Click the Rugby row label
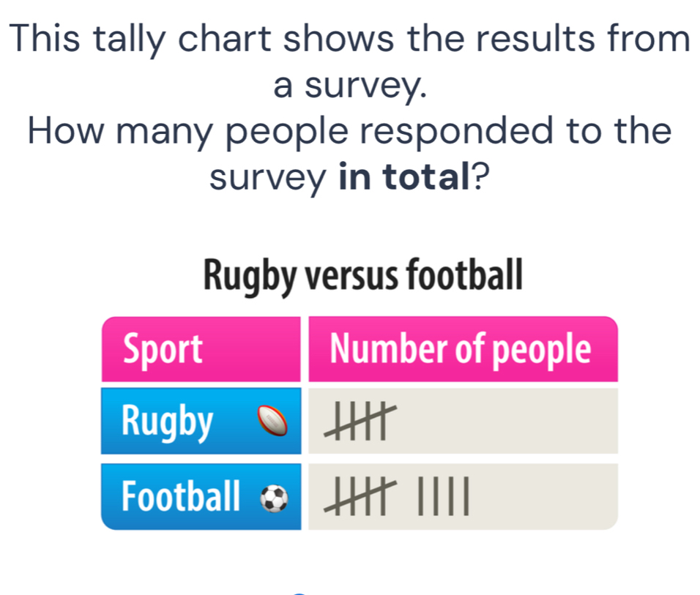The image size is (700, 595). 168,421
